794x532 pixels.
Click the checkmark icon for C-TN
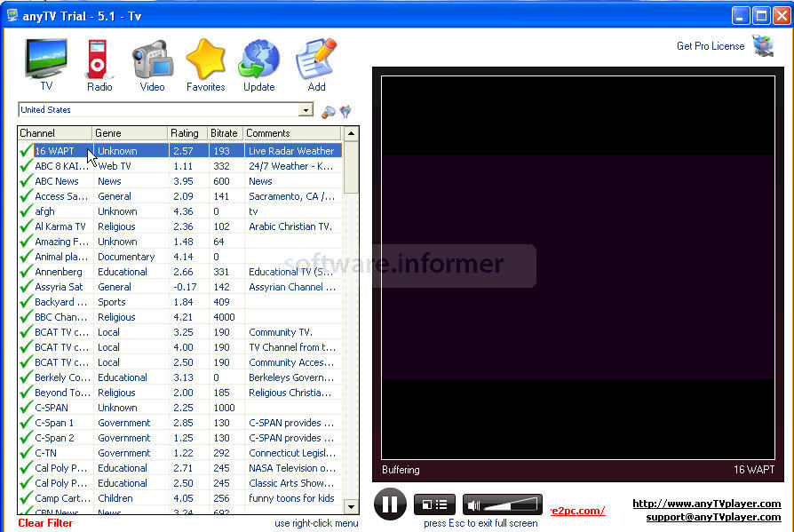pyautogui.click(x=27, y=453)
